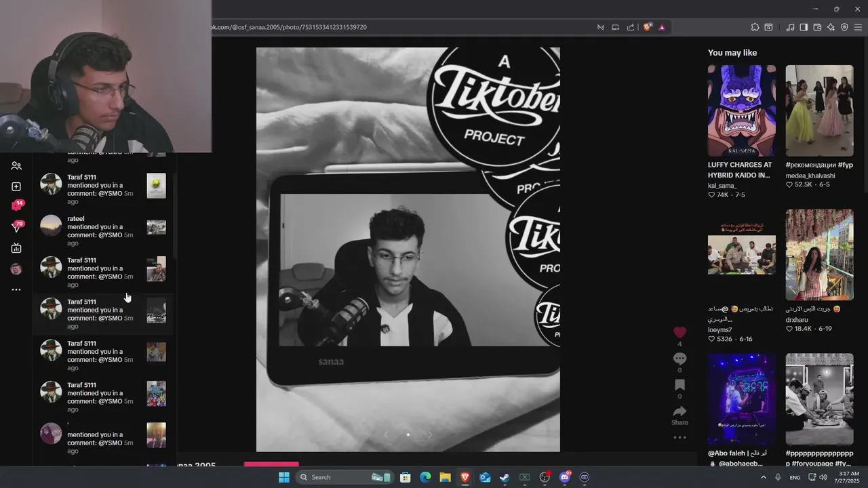Open more options dots below Share
This screenshot has width=868, height=488.
(x=679, y=438)
